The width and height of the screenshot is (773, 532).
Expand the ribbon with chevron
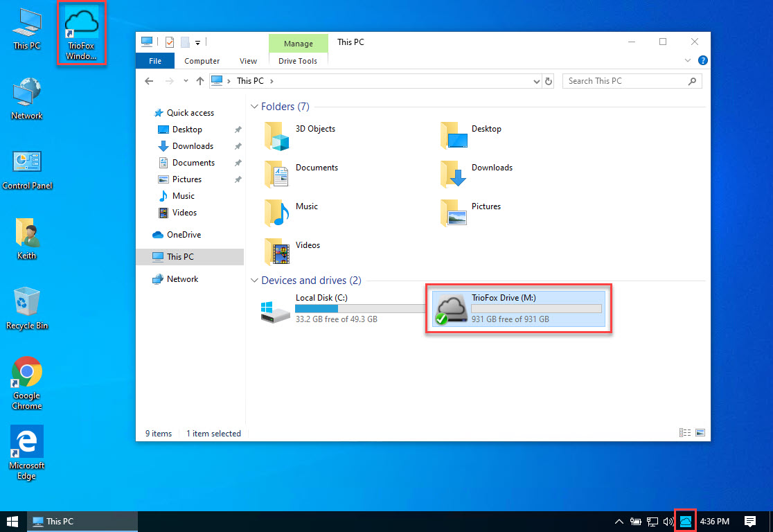pos(688,60)
